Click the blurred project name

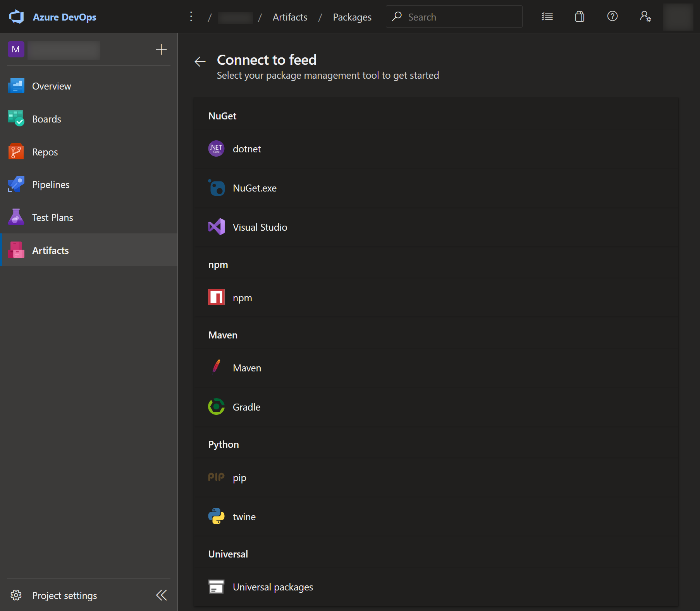(x=64, y=50)
